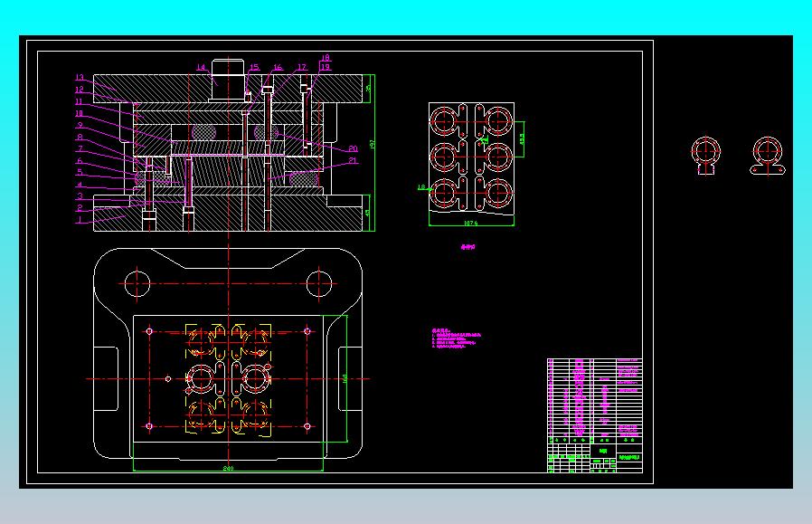812x524 pixels.
Task: Select left standalone part profile outside drawing frame
Action: pyautogui.click(x=705, y=156)
